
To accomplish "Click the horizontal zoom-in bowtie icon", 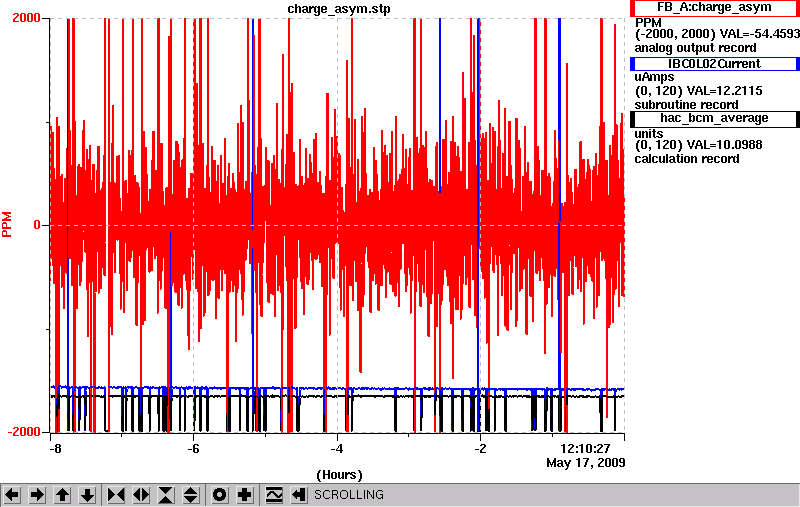I will pyautogui.click(x=116, y=495).
